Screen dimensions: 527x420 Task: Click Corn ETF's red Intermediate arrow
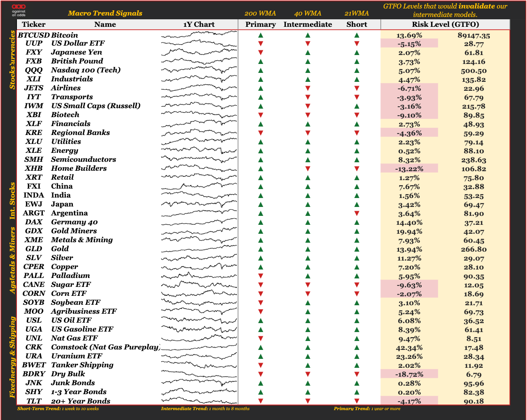click(x=307, y=294)
